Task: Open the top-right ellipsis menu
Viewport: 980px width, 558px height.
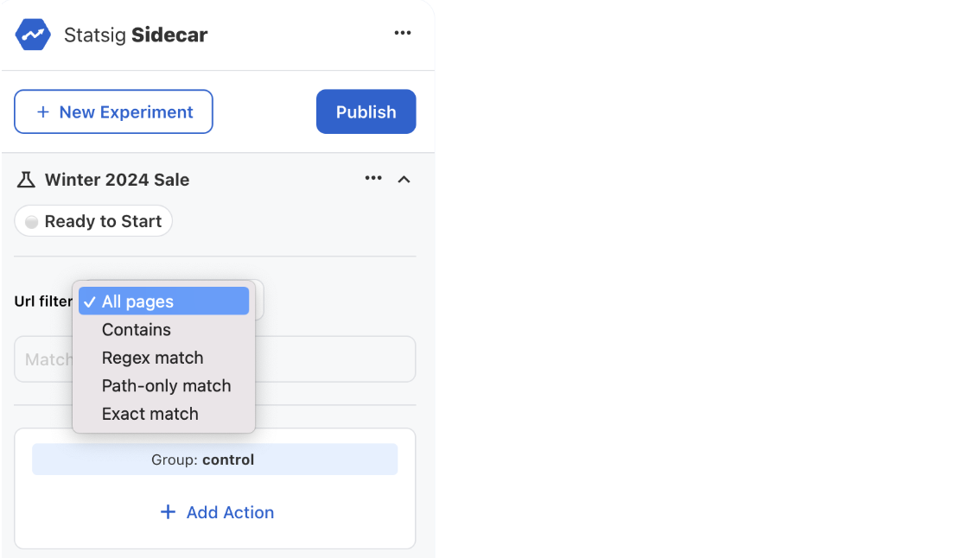Action: coord(403,33)
